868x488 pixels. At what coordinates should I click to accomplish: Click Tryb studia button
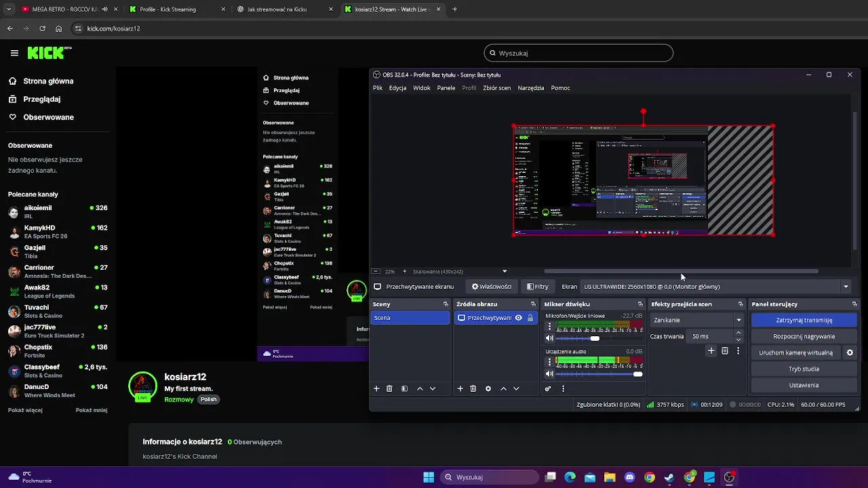pyautogui.click(x=804, y=369)
